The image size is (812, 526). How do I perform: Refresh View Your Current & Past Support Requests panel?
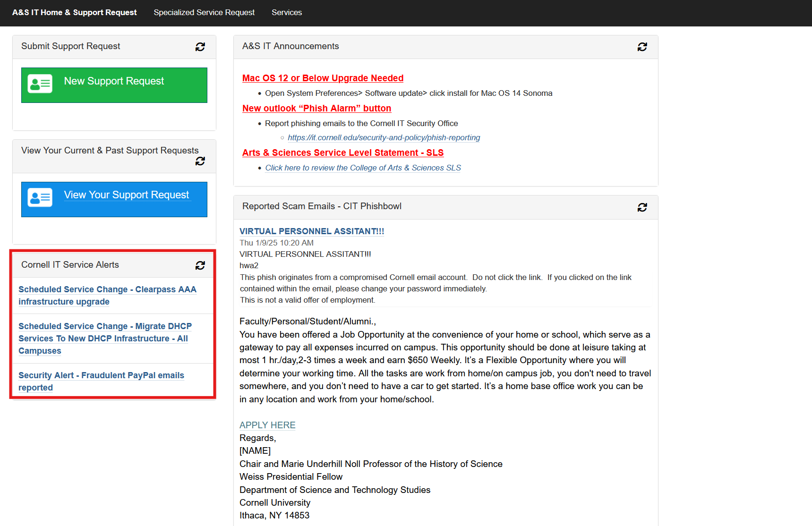(200, 161)
